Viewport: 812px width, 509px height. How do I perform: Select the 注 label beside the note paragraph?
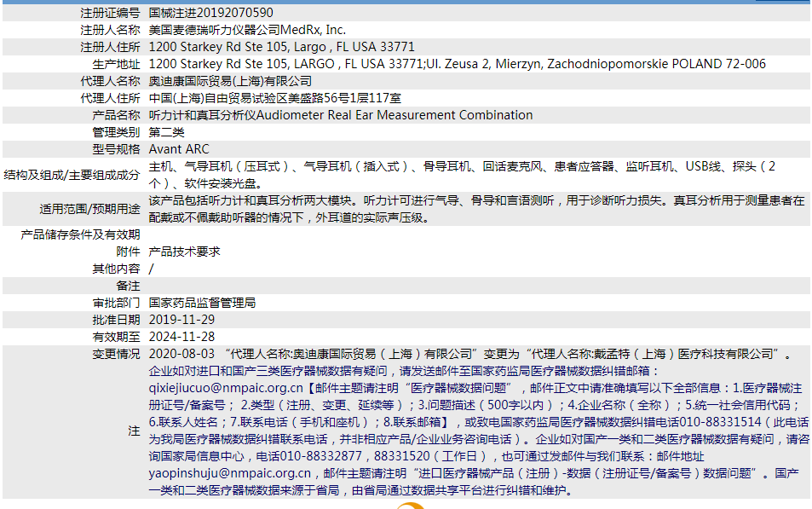pyautogui.click(x=134, y=431)
